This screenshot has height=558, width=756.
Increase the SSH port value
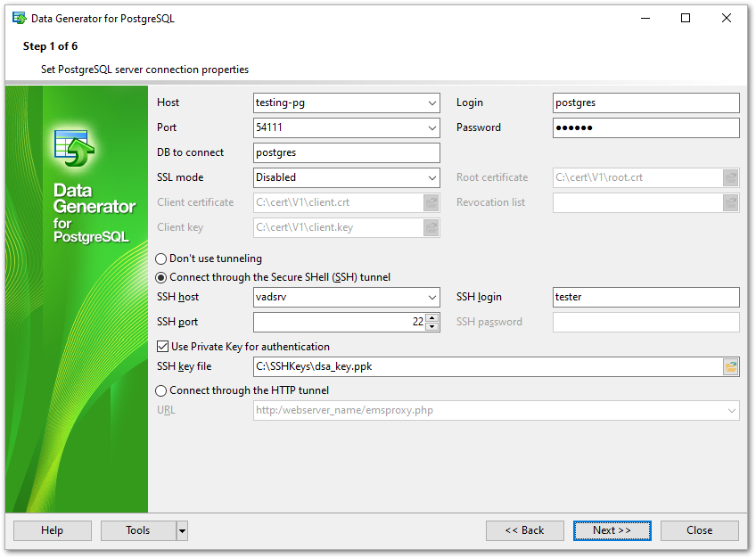click(432, 317)
